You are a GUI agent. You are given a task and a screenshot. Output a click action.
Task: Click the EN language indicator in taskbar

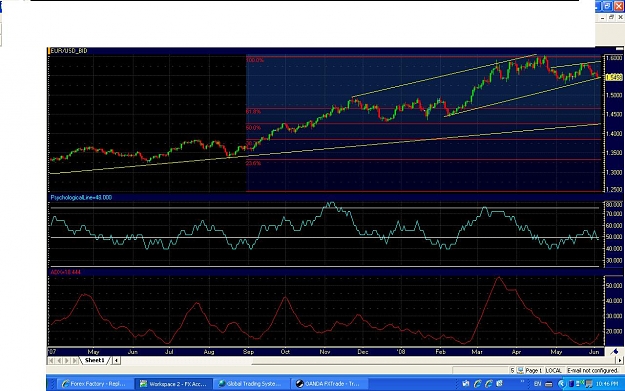538,384
